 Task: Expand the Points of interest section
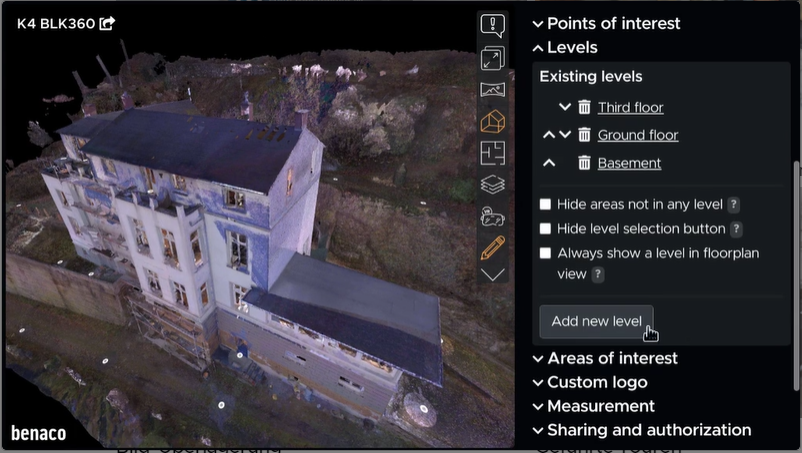tap(607, 24)
